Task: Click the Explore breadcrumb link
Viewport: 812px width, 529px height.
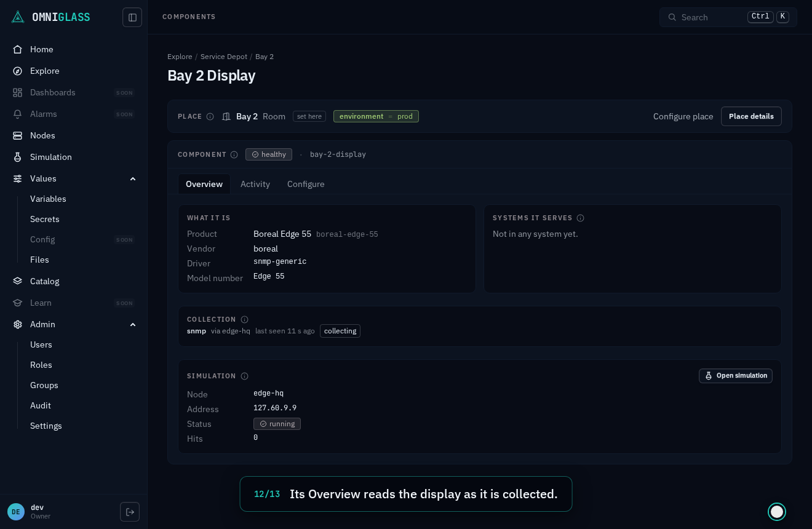Action: [180, 57]
